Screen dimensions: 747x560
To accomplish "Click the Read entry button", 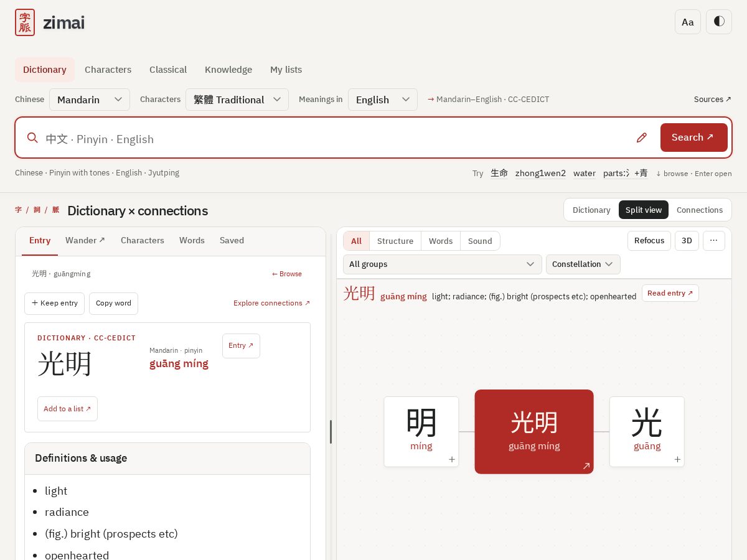I will [x=670, y=293].
